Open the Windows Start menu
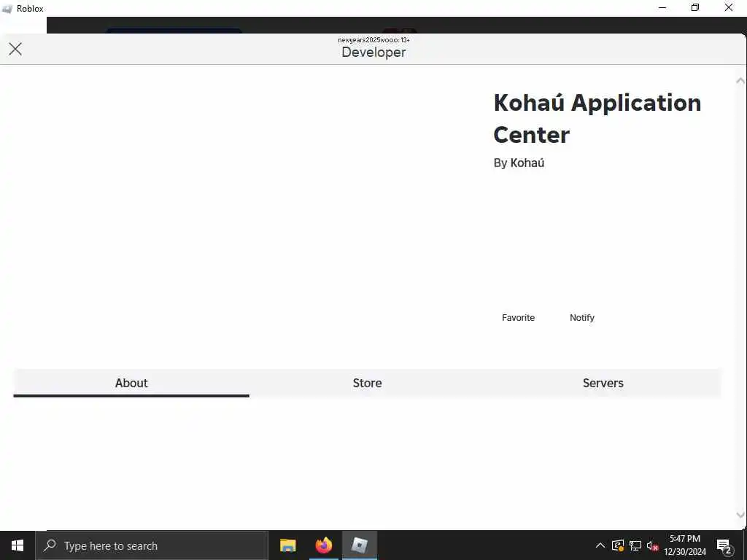The image size is (747, 560). [18, 545]
